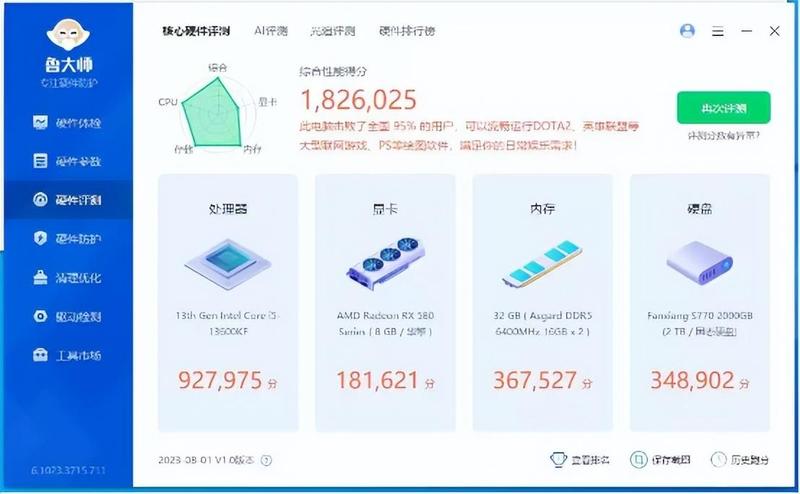Click the Fanxiang S770 2000GB text
The height and width of the screenshot is (494, 800).
699,323
